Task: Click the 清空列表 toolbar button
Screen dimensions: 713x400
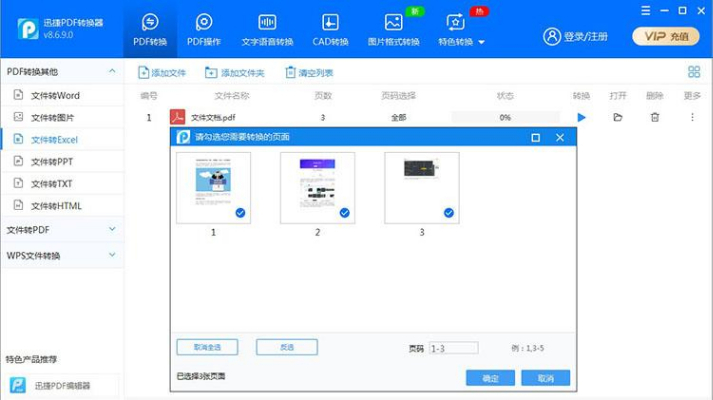Action: coord(309,73)
